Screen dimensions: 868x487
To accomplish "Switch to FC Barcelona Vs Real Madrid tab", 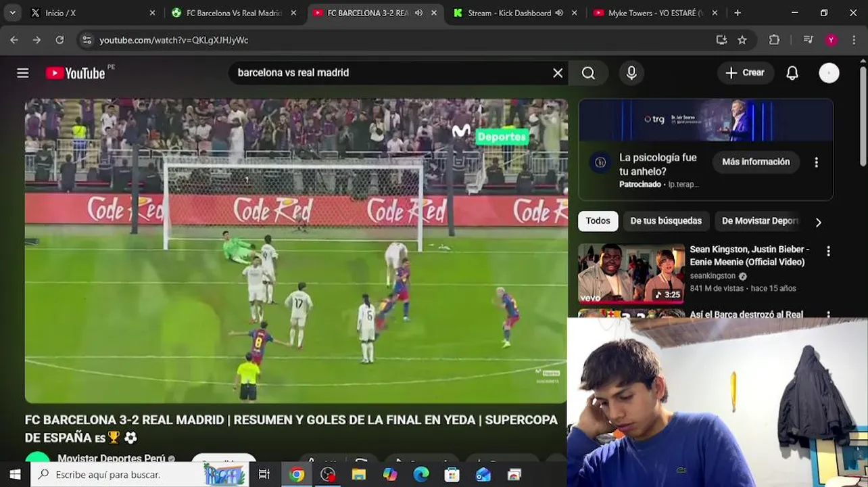I will tap(234, 13).
